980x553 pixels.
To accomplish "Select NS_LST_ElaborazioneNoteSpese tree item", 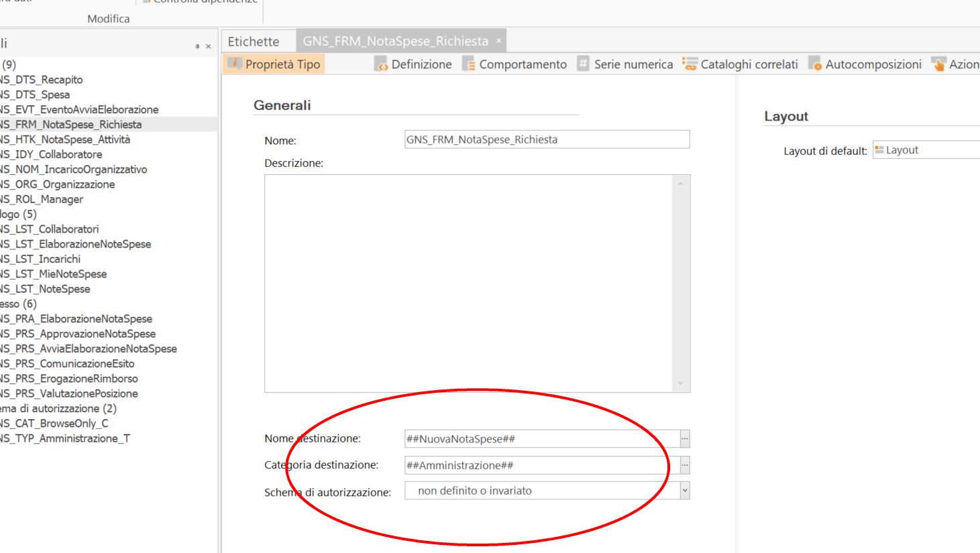I will (75, 244).
